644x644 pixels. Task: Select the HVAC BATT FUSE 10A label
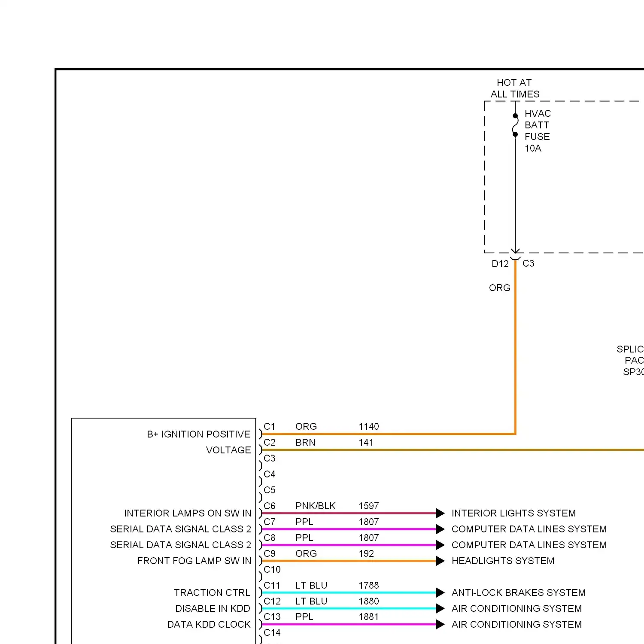(538, 131)
